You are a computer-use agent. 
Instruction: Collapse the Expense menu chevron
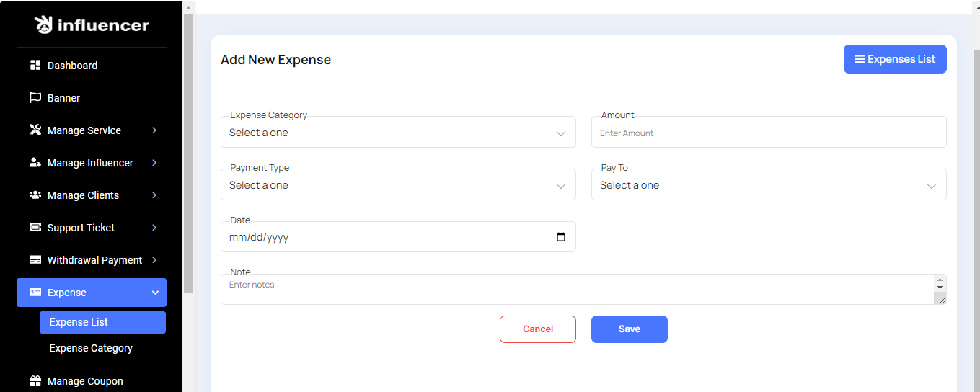point(155,293)
